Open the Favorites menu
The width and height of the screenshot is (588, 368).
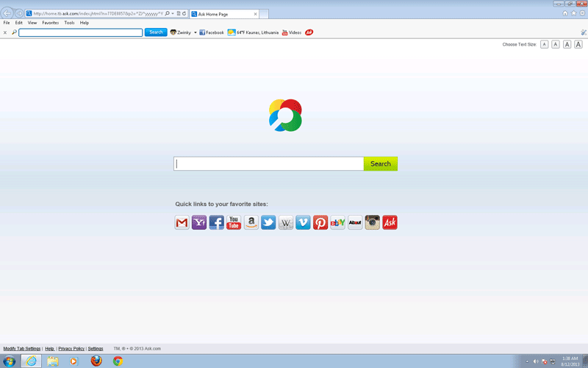tap(50, 23)
